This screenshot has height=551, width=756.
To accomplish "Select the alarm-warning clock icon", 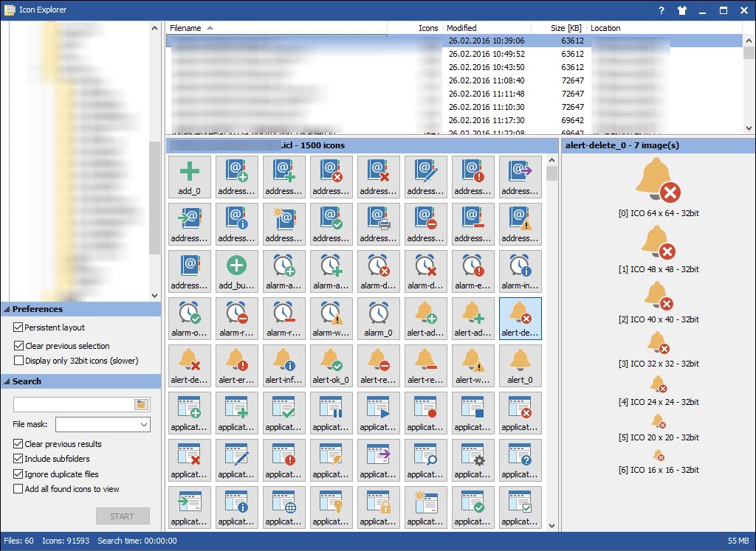I will click(331, 318).
